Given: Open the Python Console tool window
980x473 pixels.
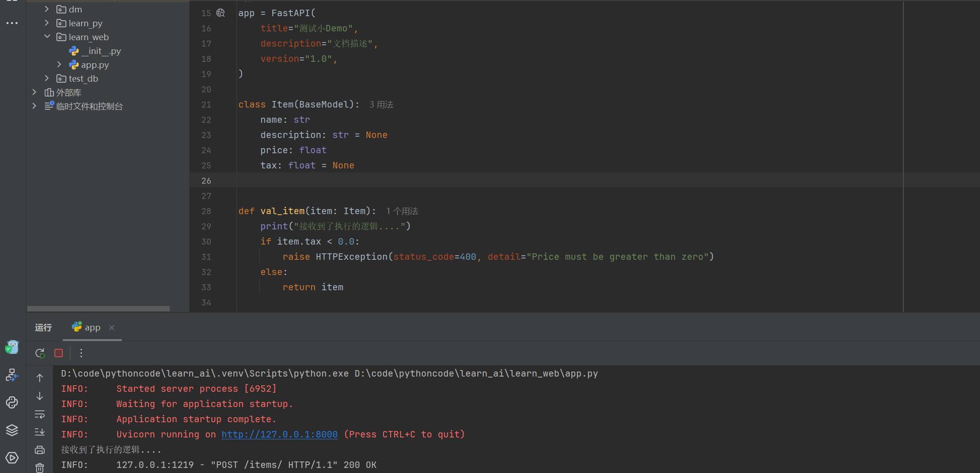Looking at the screenshot, I should (12, 403).
